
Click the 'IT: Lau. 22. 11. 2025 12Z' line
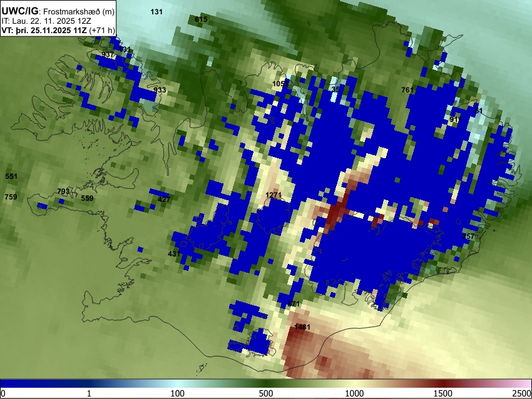46,21
